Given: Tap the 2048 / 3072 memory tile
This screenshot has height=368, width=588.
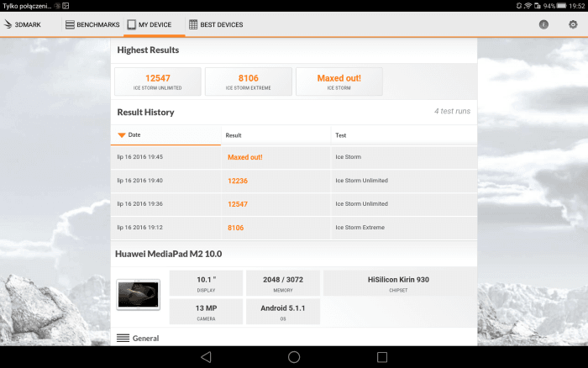Looking at the screenshot, I should click(x=283, y=283).
